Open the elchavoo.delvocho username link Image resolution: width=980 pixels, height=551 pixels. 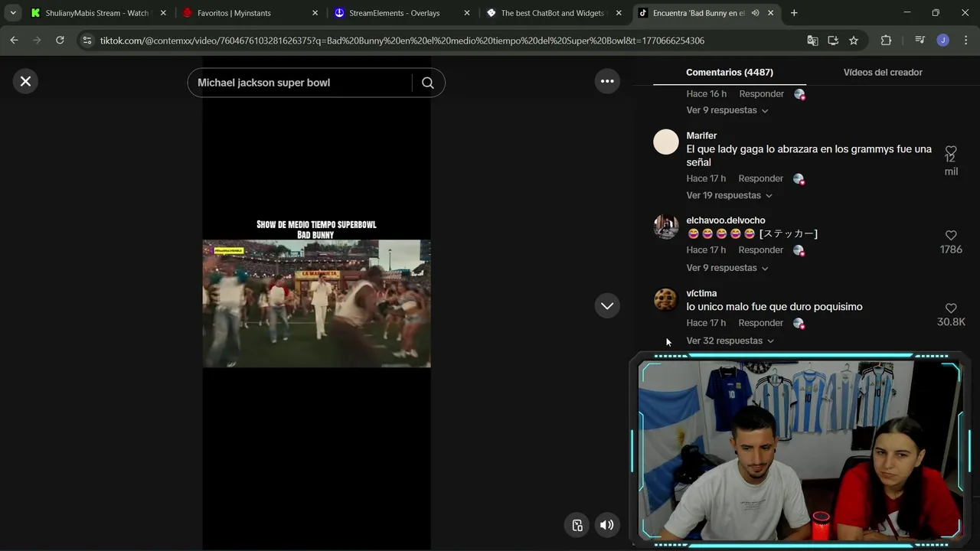(726, 220)
